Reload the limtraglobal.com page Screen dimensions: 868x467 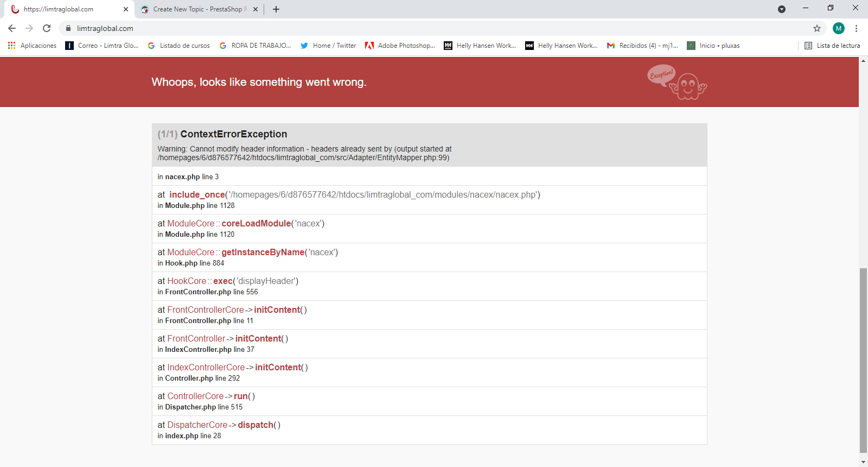pos(47,28)
